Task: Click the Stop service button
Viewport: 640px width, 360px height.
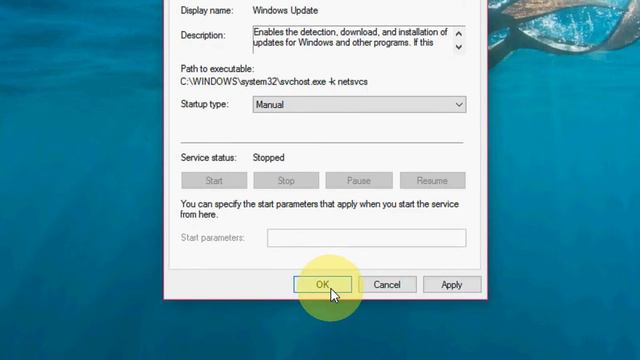Action: (x=286, y=180)
